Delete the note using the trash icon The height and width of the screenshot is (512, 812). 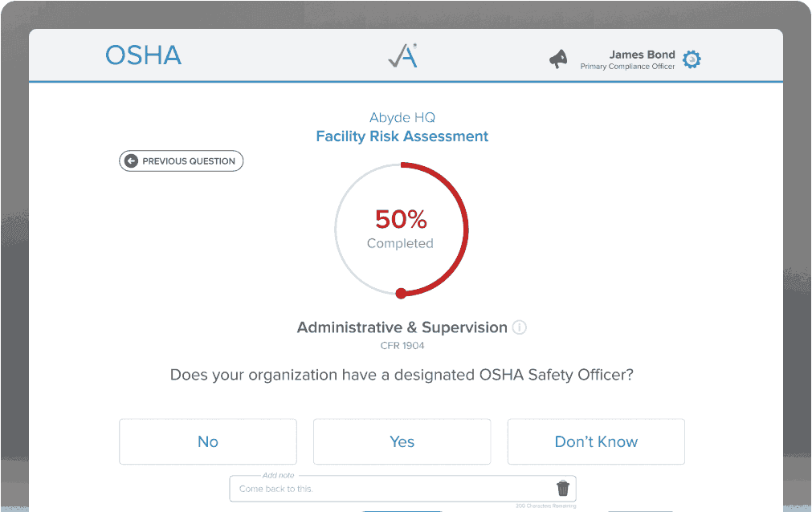coord(562,488)
